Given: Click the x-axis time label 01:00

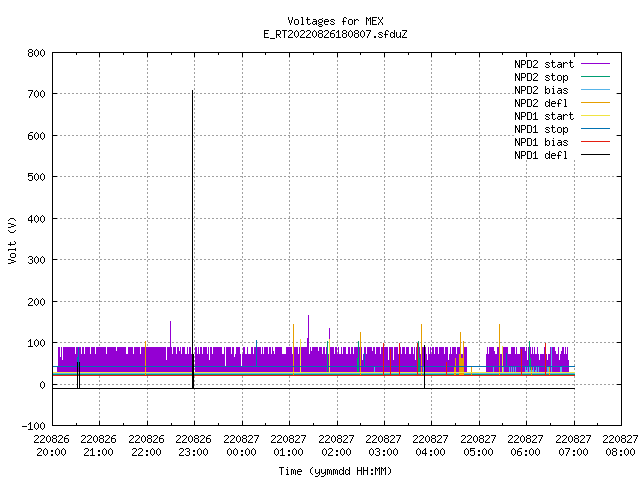Looking at the screenshot, I should [x=288, y=452].
